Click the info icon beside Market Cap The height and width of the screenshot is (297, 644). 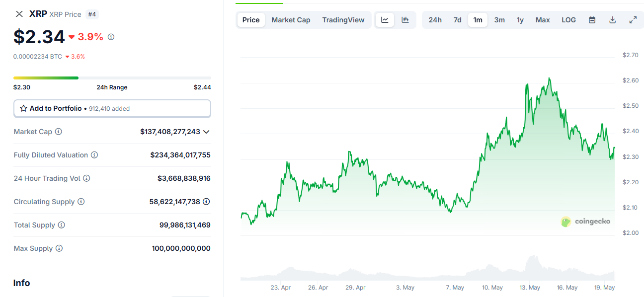pyautogui.click(x=59, y=132)
